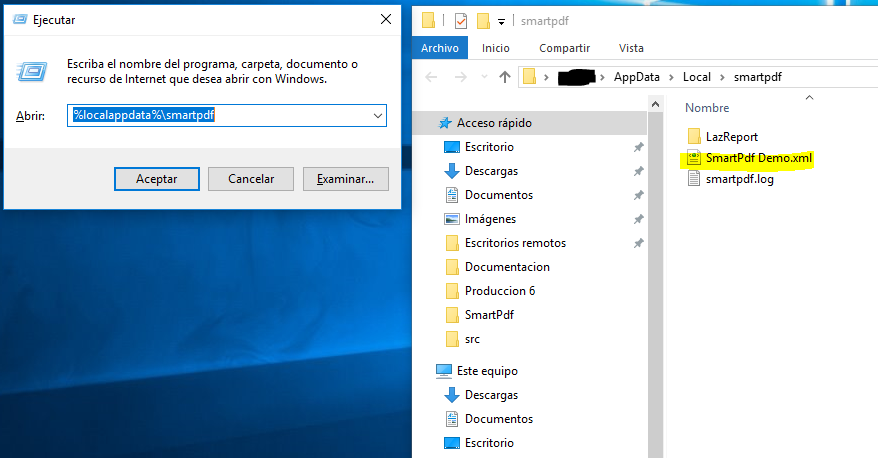Open the quick access toolbar customize dropdown

501,21
